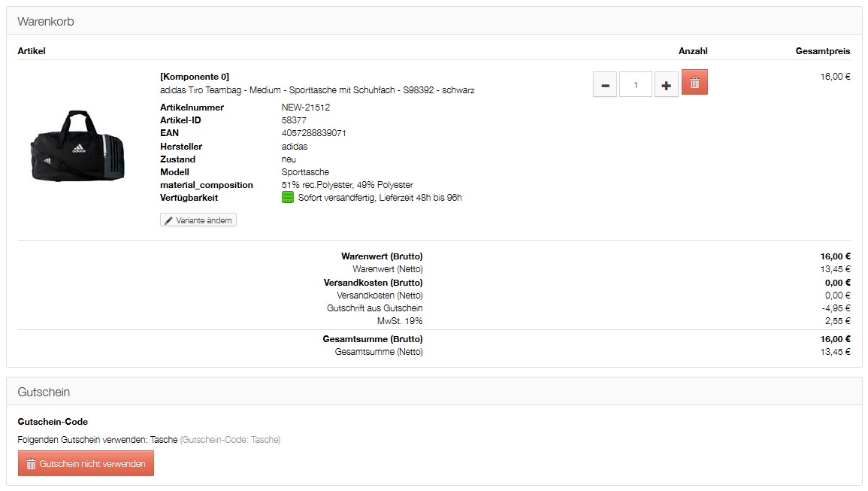Click the Artikel column header
Screen dimensions: 868x491
click(x=32, y=51)
